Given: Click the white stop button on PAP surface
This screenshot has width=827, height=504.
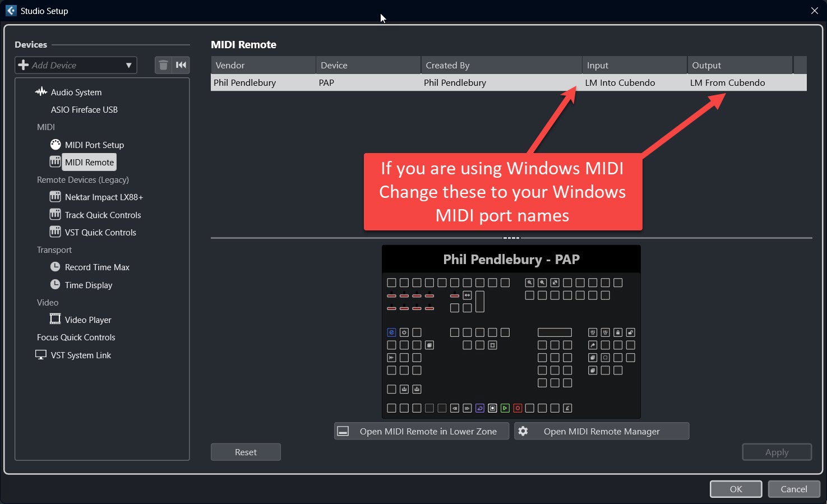Looking at the screenshot, I should [492, 408].
